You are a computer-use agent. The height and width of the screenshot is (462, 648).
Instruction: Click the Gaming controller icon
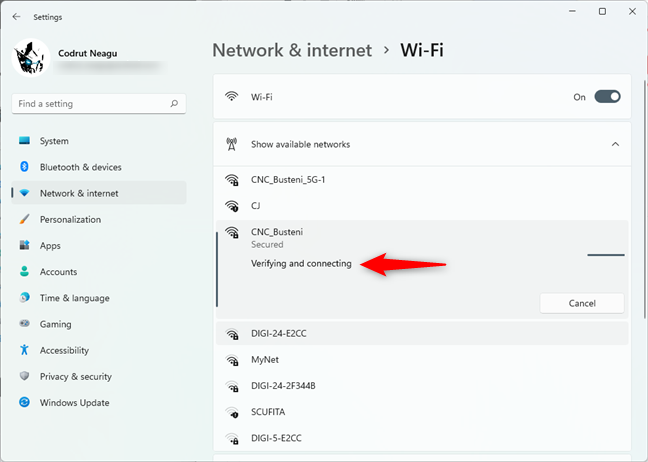pos(24,324)
